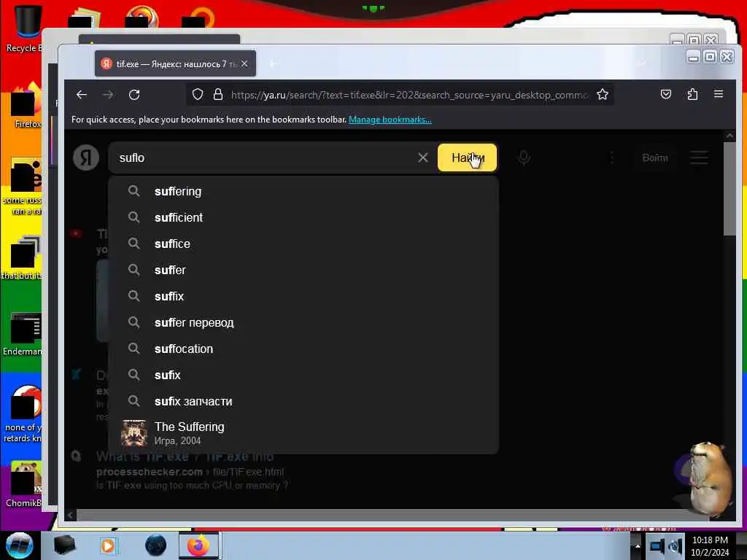
Task: Click the Yandex Я logo
Action: (x=86, y=157)
